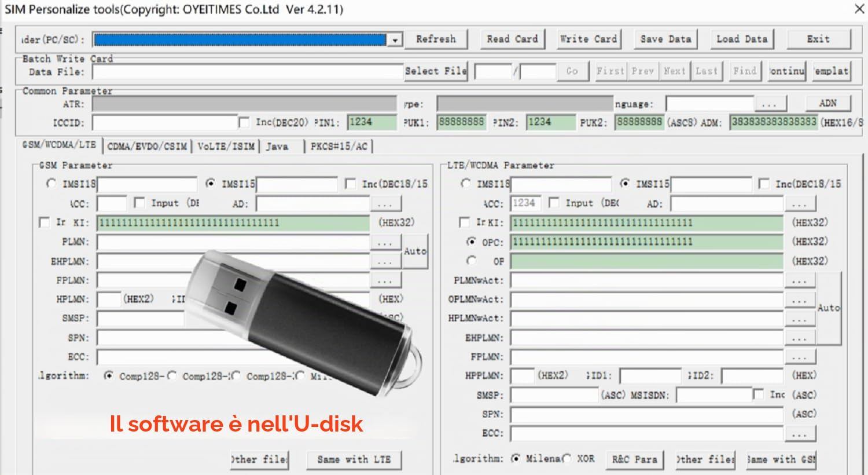
Task: Open PLMNwAct browse (...) button
Action: (800, 281)
